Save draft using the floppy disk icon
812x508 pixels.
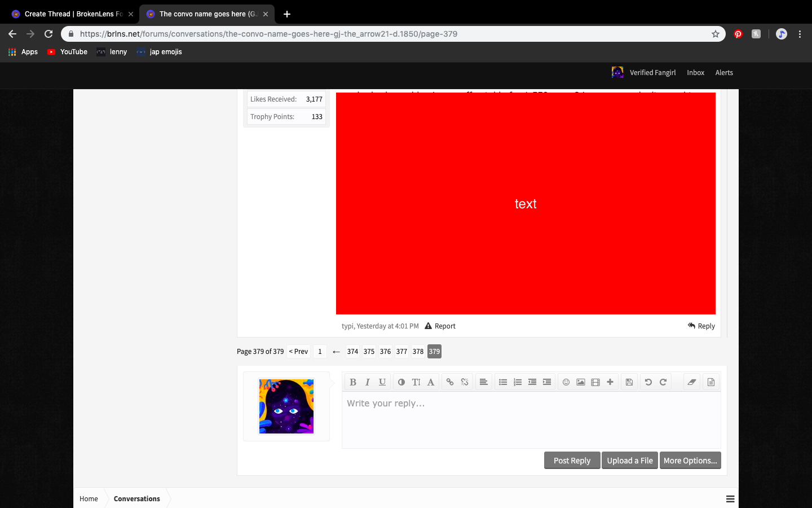pyautogui.click(x=629, y=382)
